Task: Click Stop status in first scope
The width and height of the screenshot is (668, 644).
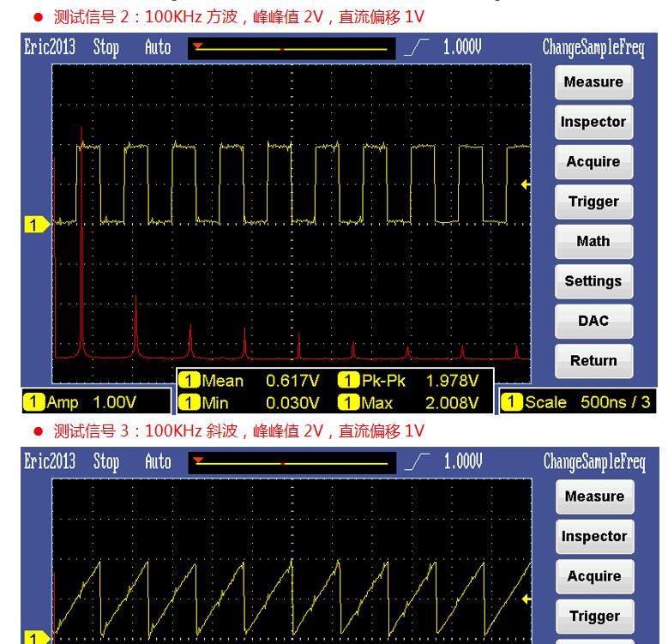Action: point(105,47)
